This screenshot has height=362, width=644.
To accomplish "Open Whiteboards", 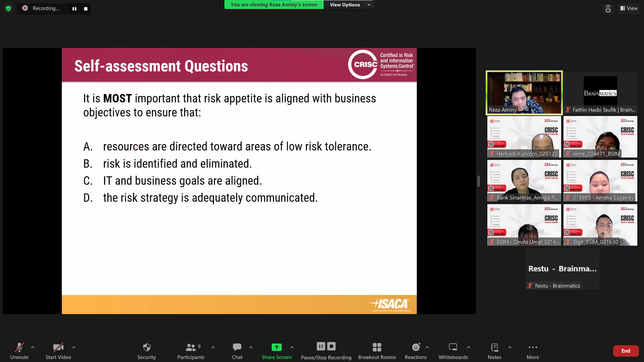I will pyautogui.click(x=453, y=350).
